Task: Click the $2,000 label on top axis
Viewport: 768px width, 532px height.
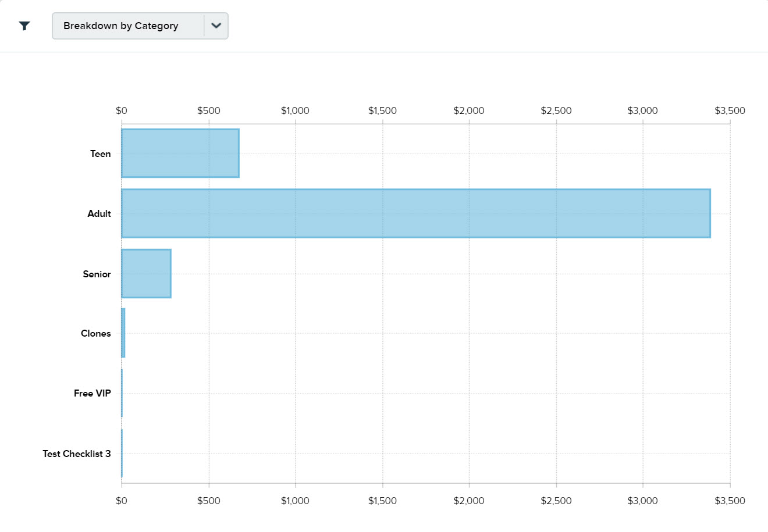Action: tap(468, 110)
